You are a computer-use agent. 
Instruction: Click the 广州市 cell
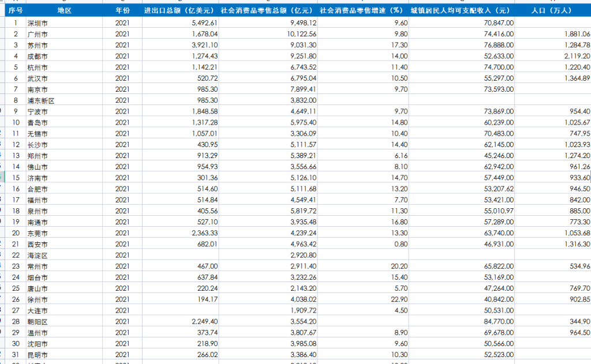pyautogui.click(x=64, y=34)
